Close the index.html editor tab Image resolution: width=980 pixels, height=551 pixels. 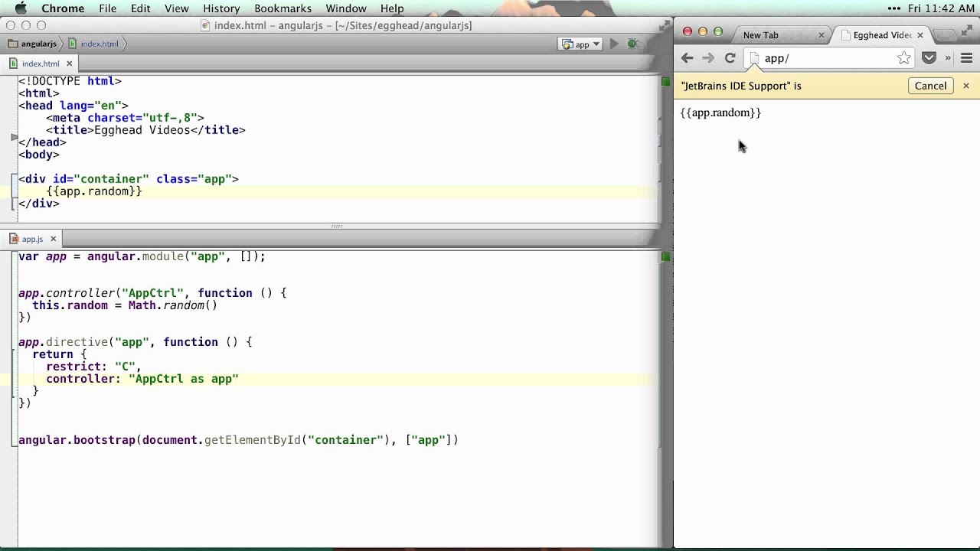[x=69, y=64]
